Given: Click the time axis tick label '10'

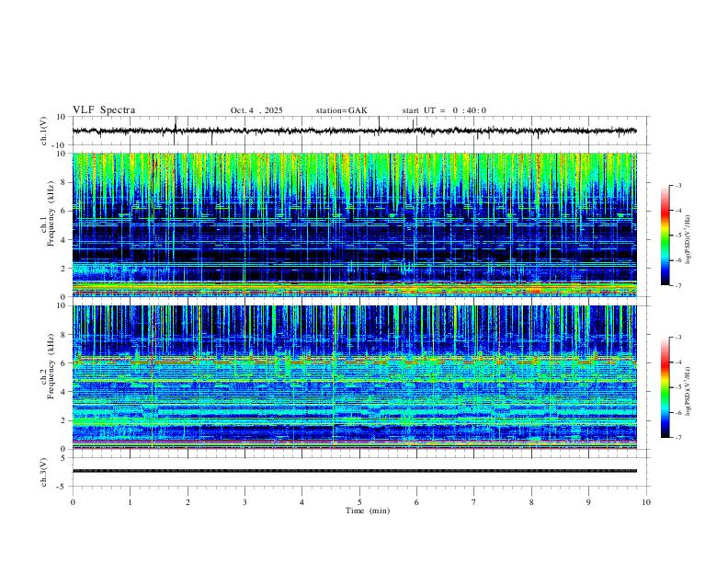Looking at the screenshot, I should click(646, 502).
